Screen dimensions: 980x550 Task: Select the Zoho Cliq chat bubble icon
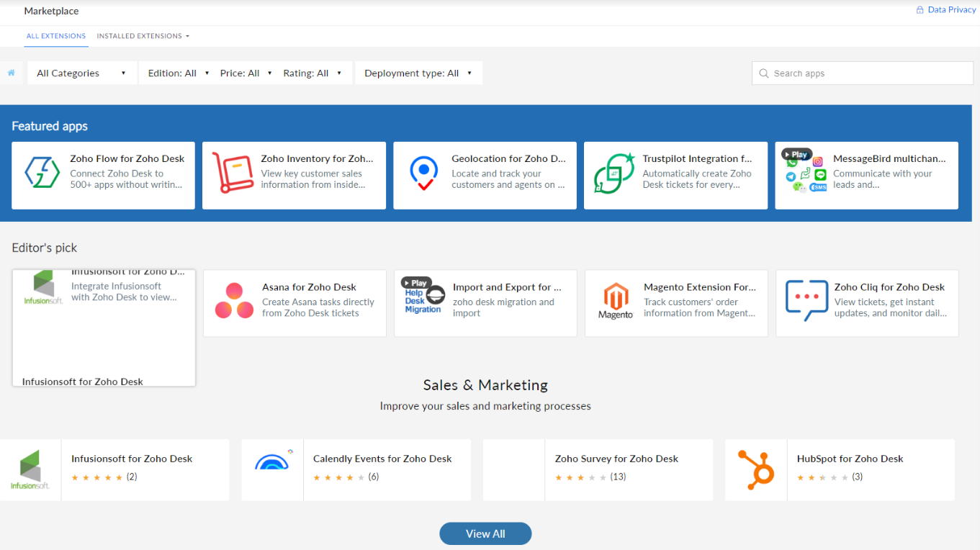click(806, 301)
